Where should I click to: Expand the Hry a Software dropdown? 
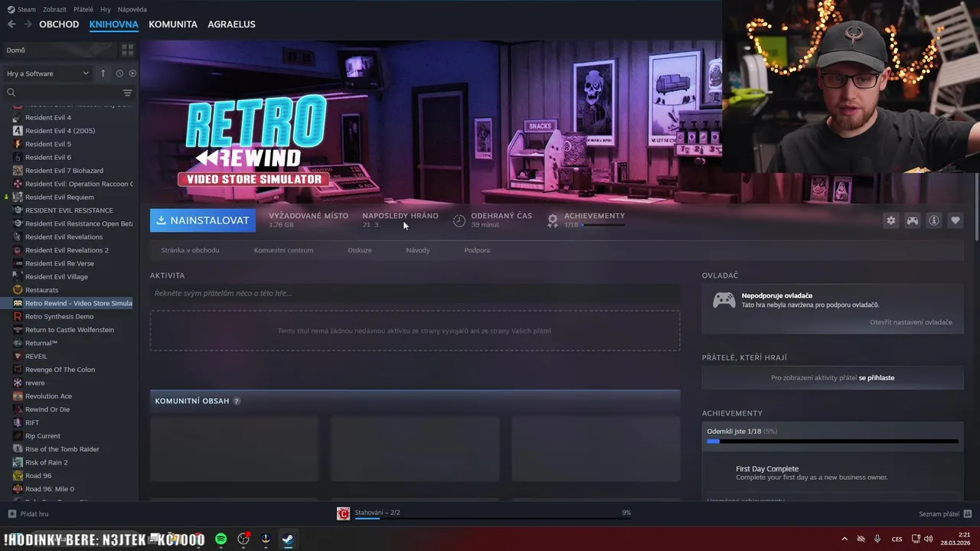tap(47, 73)
